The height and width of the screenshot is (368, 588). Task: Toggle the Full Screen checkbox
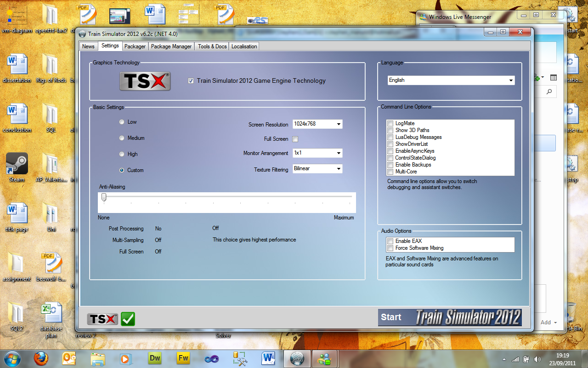(x=295, y=139)
